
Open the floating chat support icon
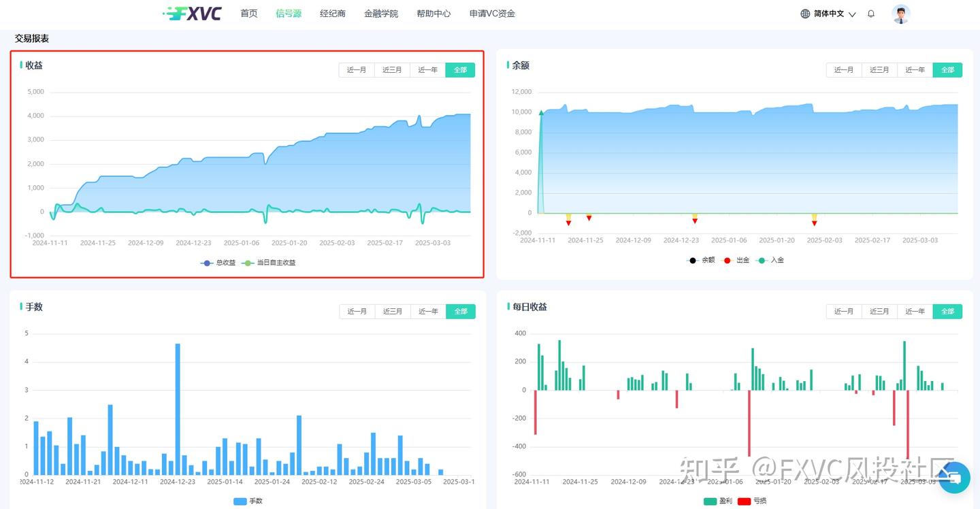click(954, 478)
